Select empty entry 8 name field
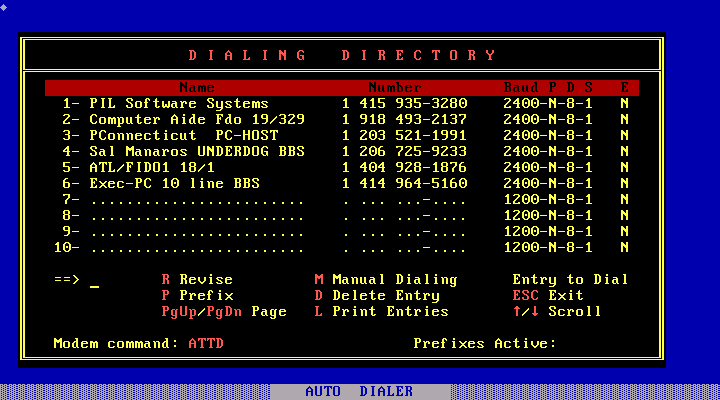 pos(197,216)
